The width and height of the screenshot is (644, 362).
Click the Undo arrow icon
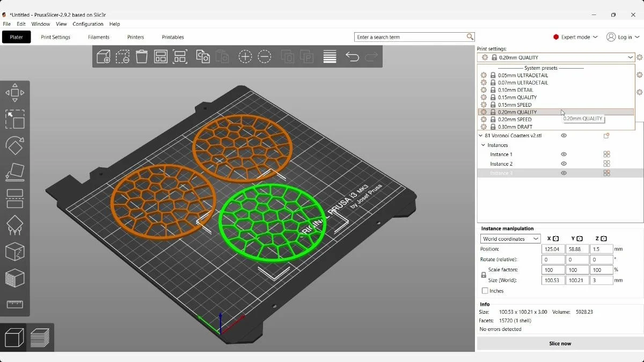tap(352, 57)
